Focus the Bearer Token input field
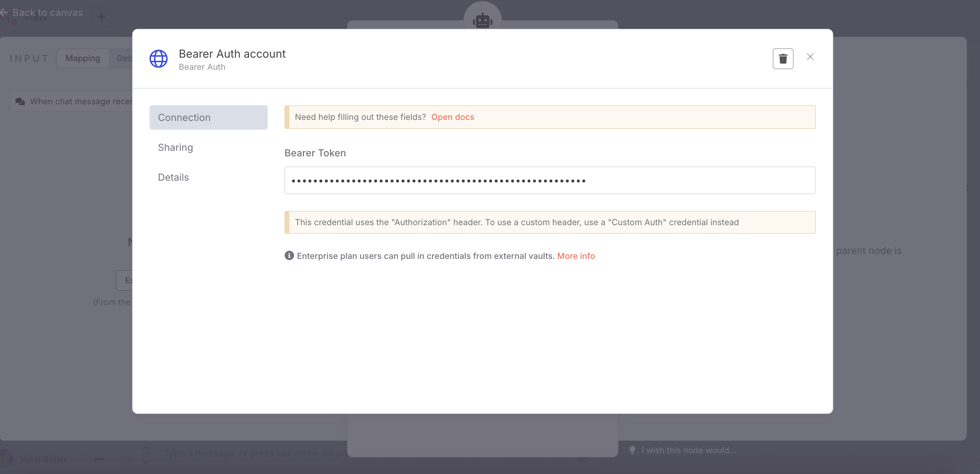 click(549, 181)
